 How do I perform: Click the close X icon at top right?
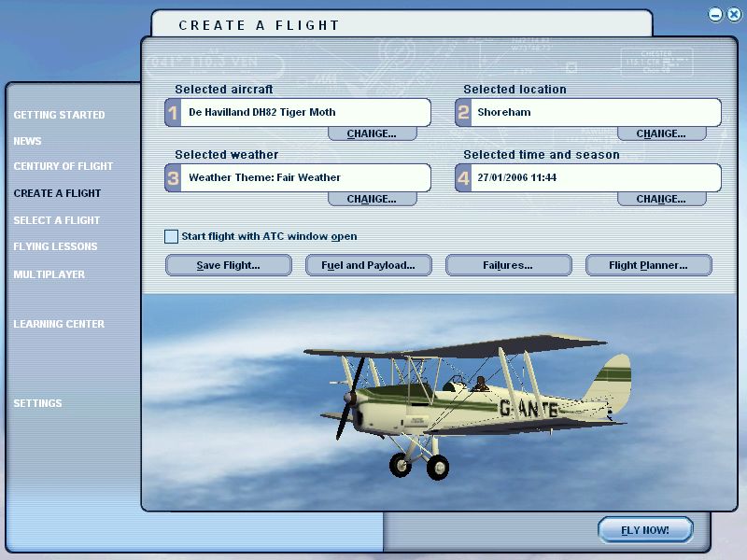pos(734,15)
